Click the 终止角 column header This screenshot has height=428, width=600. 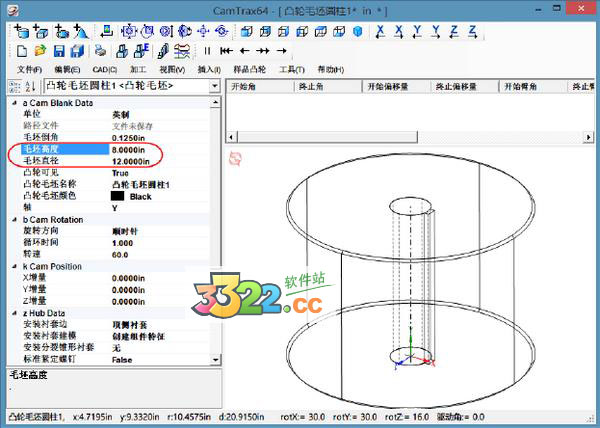(328, 87)
